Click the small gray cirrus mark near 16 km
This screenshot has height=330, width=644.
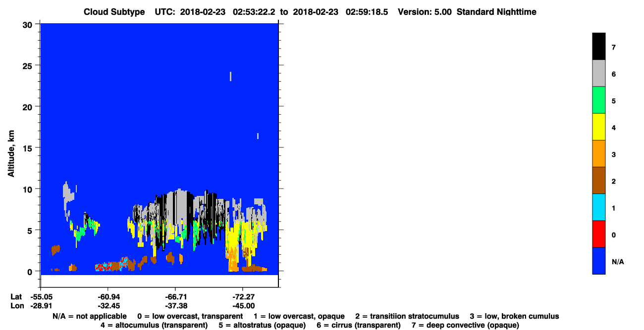pos(258,136)
